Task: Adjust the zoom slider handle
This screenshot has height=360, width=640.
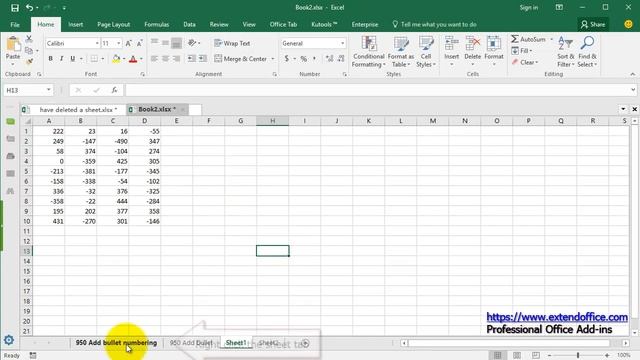Action: coord(578,356)
